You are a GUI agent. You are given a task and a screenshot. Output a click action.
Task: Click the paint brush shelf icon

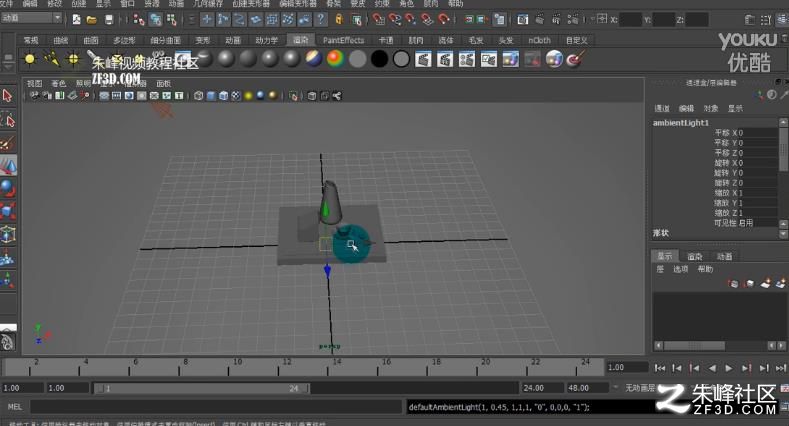575,59
